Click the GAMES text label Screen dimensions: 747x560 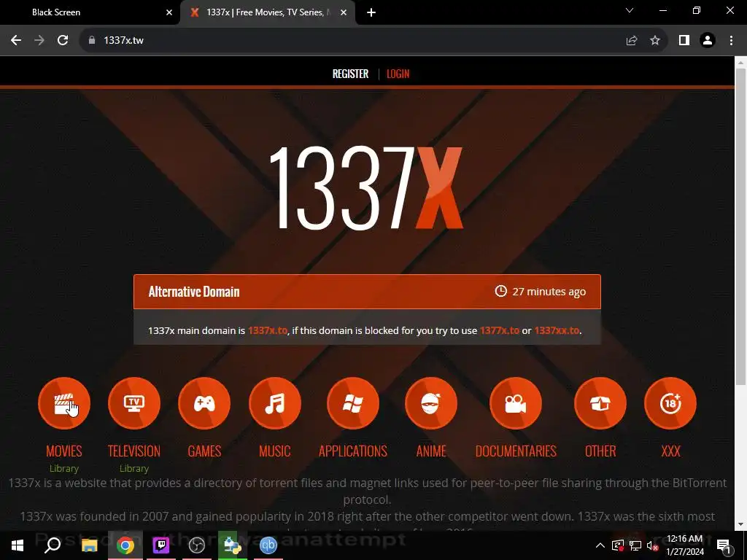click(204, 451)
